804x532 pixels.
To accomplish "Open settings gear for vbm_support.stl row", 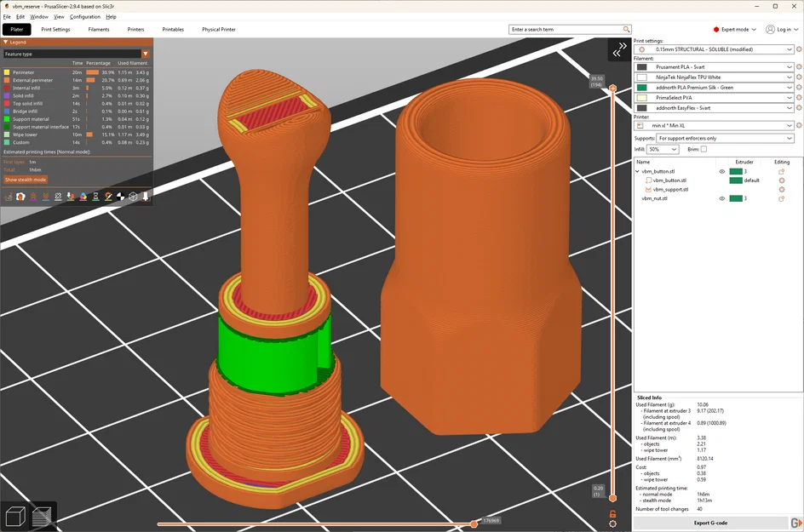I will pos(782,189).
